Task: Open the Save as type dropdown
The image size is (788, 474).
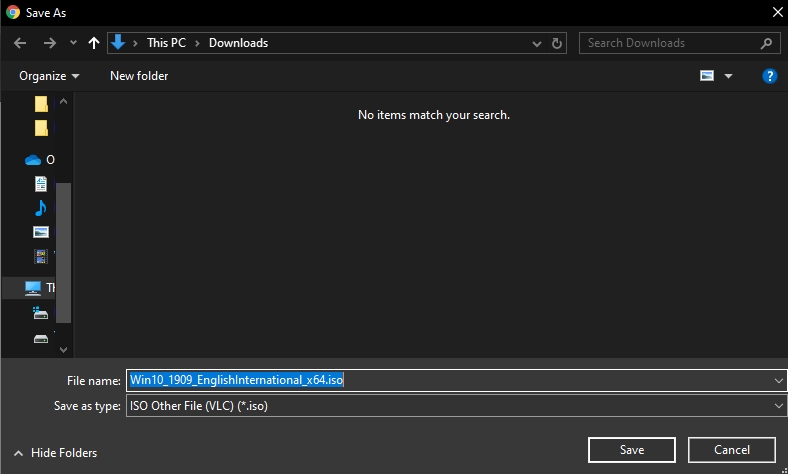Action: 456,406
